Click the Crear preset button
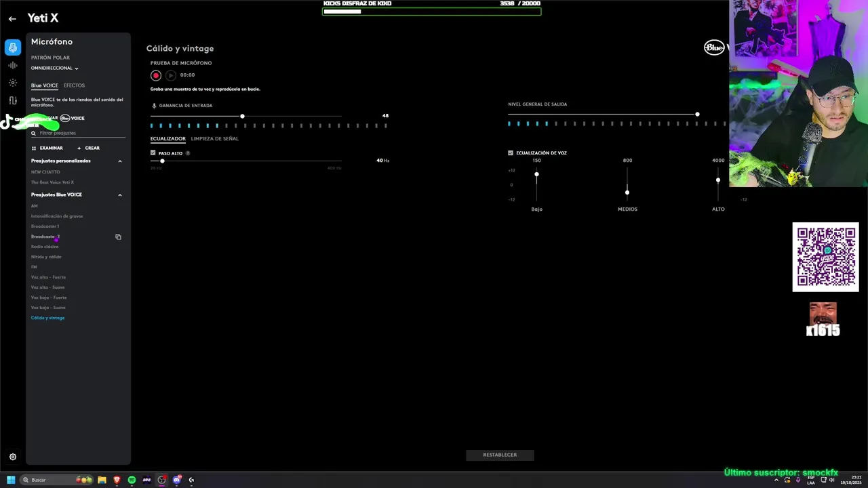 tap(88, 148)
